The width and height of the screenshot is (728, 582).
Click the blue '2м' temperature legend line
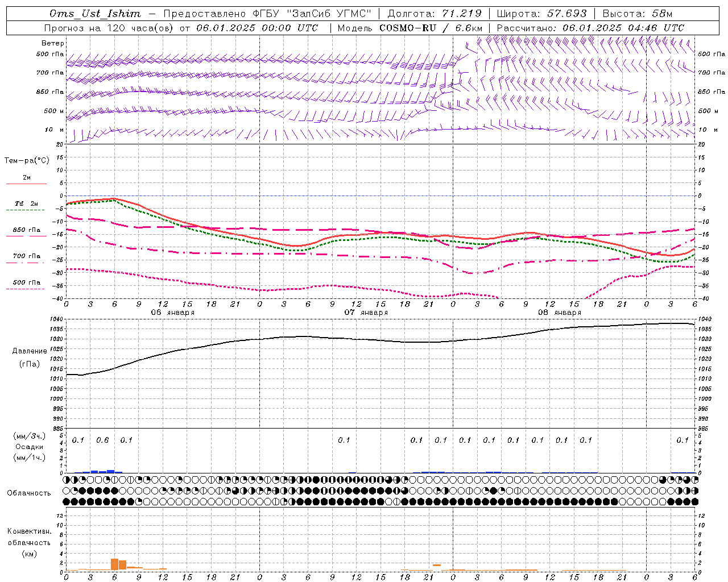click(26, 184)
